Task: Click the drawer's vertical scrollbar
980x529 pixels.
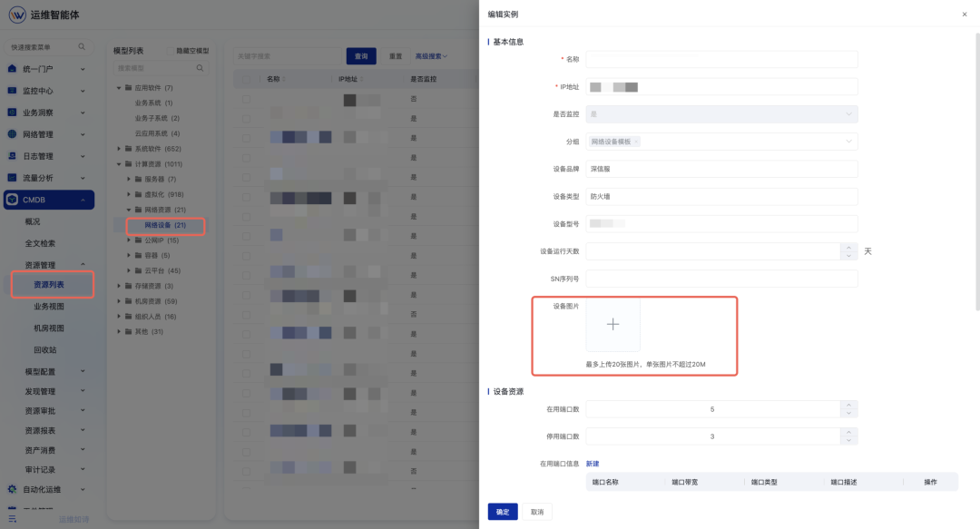Action: 977,172
